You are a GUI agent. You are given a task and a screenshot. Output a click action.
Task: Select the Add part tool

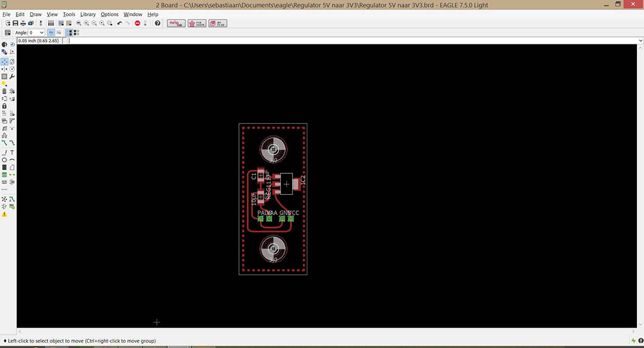pos(12,91)
